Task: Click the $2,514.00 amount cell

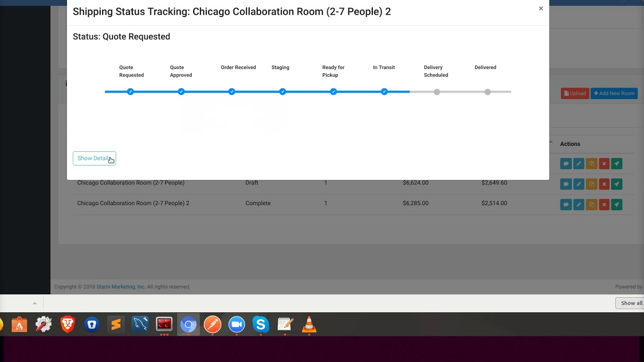Action: (x=494, y=203)
